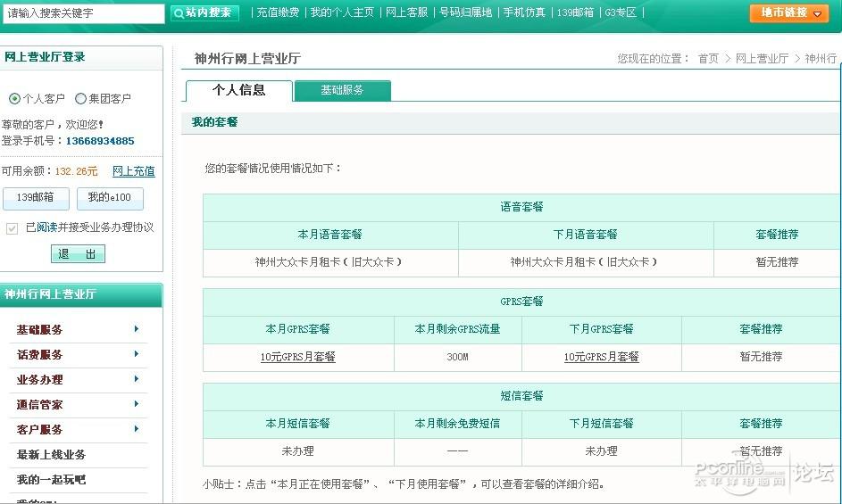Image resolution: width=842 pixels, height=504 pixels.
Task: Click the 网上营业厅登录 panel title
Action: pyautogui.click(x=46, y=57)
